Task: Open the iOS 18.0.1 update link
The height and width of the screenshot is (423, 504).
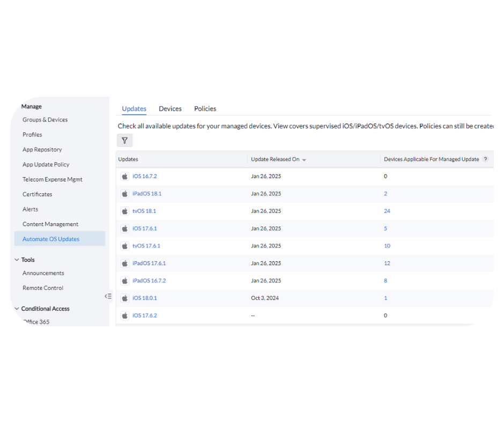Action: click(145, 298)
